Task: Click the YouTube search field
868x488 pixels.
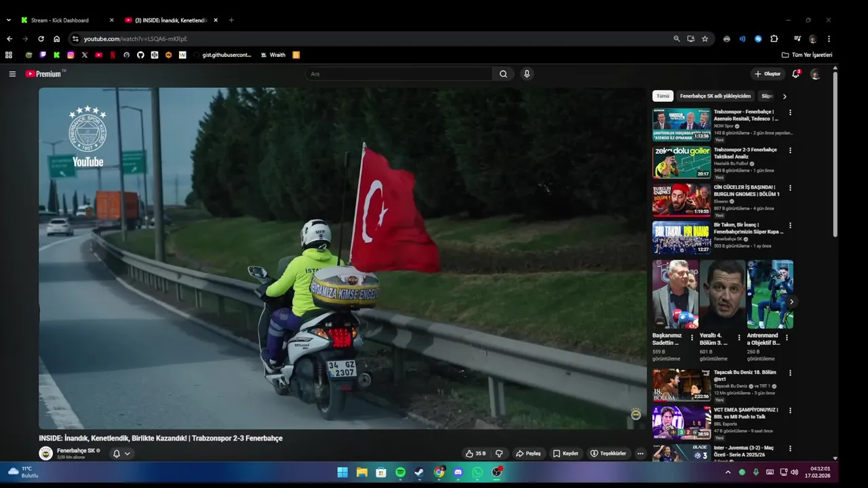Action: [x=399, y=74]
